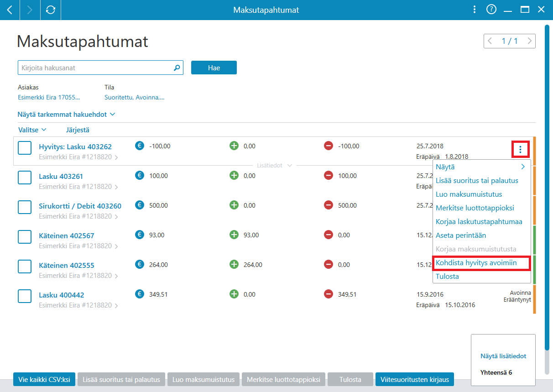The width and height of the screenshot is (553, 392).
Task: Click red minus icon in Lasku 403261 row
Action: (x=328, y=176)
